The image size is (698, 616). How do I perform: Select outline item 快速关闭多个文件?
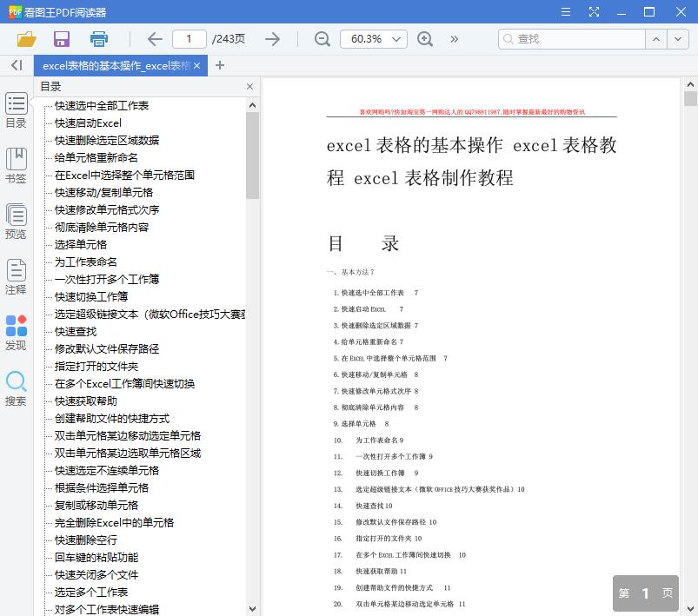click(96, 574)
